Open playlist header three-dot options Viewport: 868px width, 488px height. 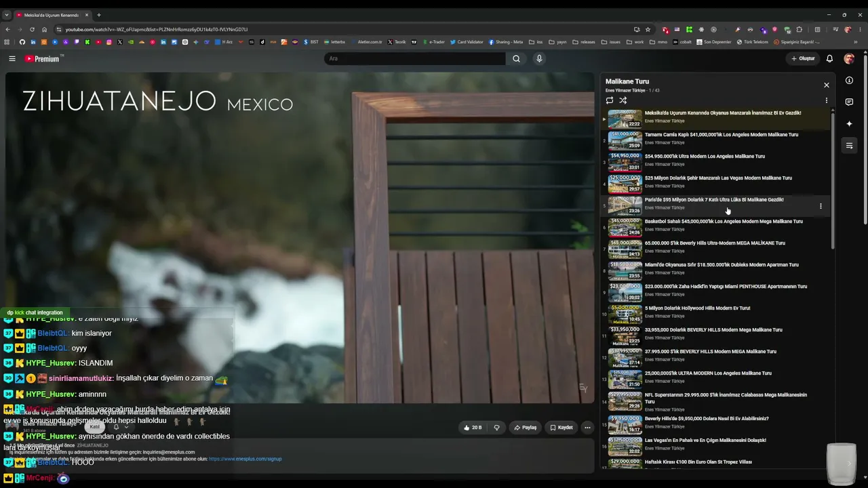[x=826, y=100]
